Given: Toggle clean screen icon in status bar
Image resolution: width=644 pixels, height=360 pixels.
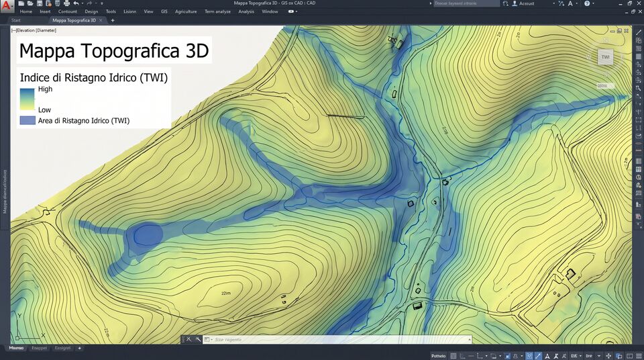Looking at the screenshot, I should tap(630, 356).
